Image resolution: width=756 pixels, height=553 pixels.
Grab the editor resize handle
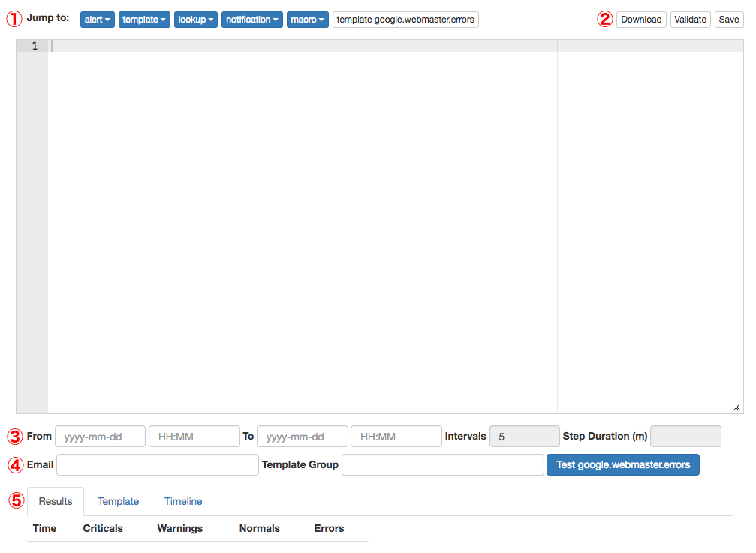pyautogui.click(x=736, y=407)
